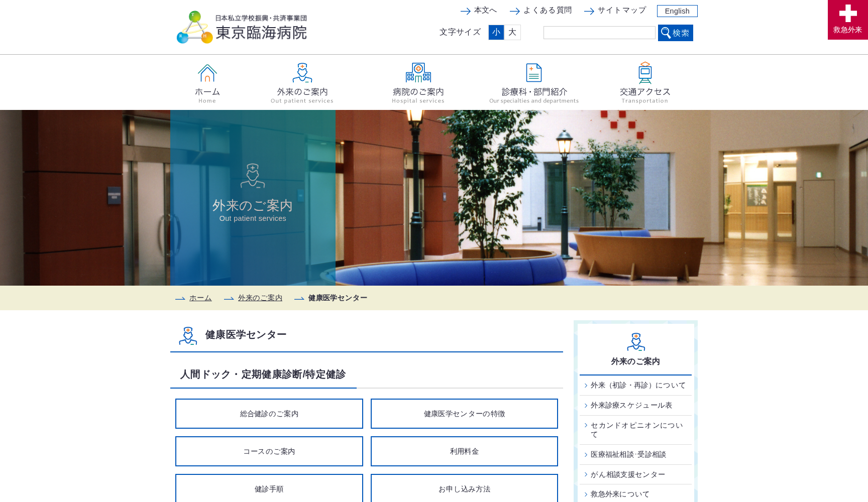Toggle 小 small text size
This screenshot has height=502, width=868.
click(496, 32)
